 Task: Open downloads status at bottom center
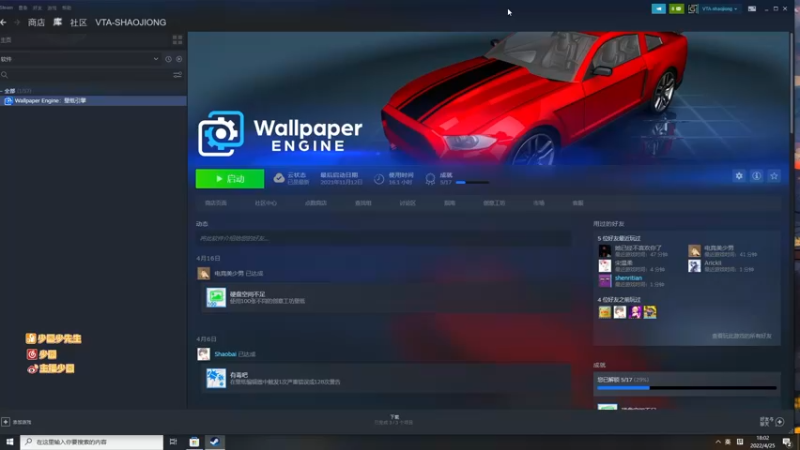point(394,419)
